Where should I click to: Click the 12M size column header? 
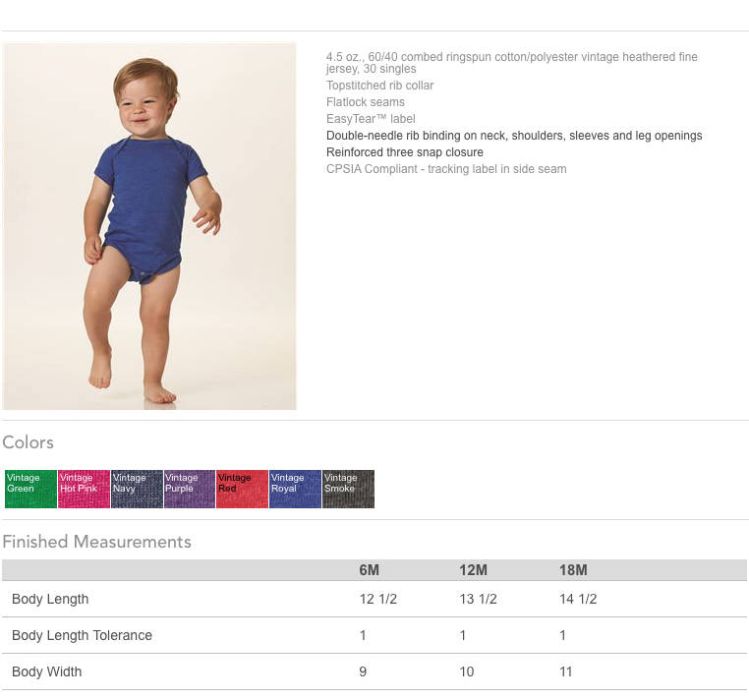point(474,570)
